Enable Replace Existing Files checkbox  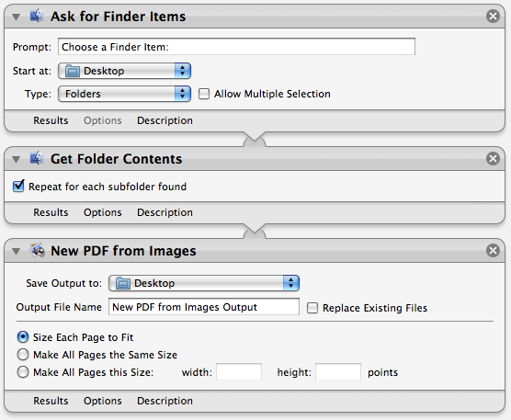tap(312, 308)
